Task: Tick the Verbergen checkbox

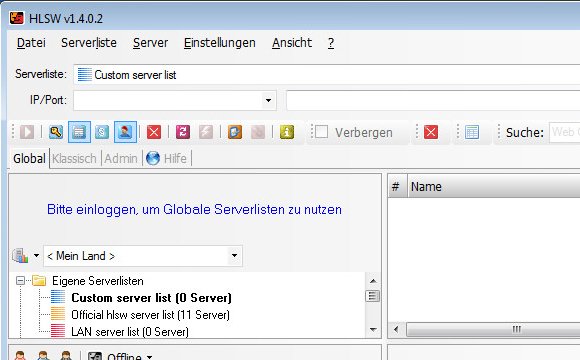Action: pos(321,132)
